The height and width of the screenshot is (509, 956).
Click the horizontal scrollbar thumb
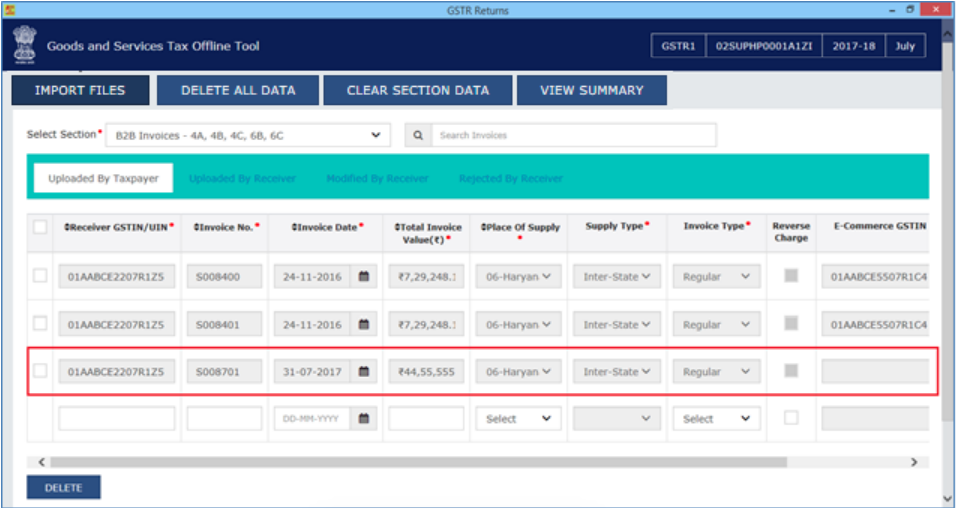click(418, 462)
